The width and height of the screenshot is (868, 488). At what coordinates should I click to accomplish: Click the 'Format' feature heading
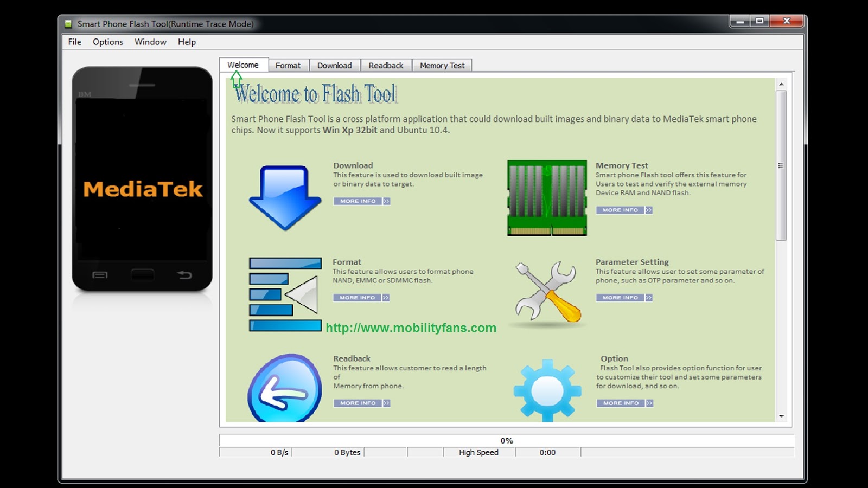(347, 262)
